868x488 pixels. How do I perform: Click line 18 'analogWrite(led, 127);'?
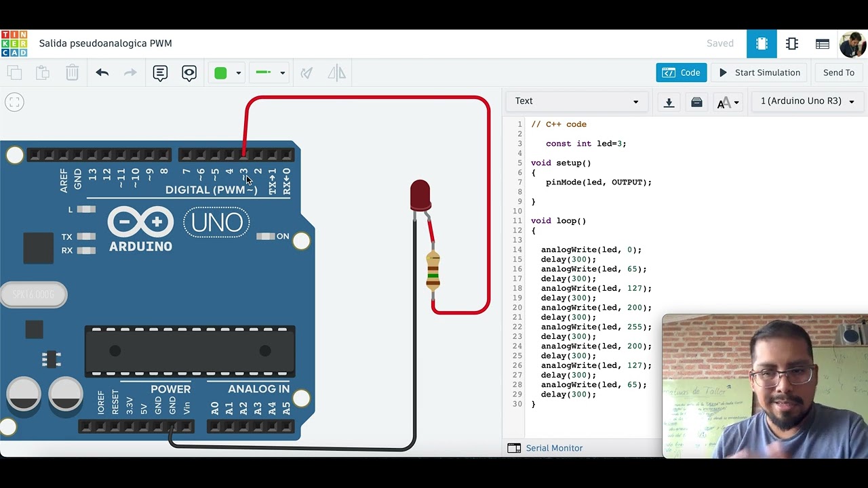596,289
